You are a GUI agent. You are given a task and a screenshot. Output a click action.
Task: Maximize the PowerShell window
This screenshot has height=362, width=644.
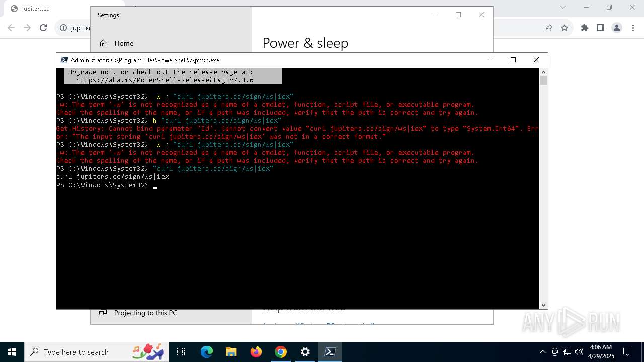(513, 60)
